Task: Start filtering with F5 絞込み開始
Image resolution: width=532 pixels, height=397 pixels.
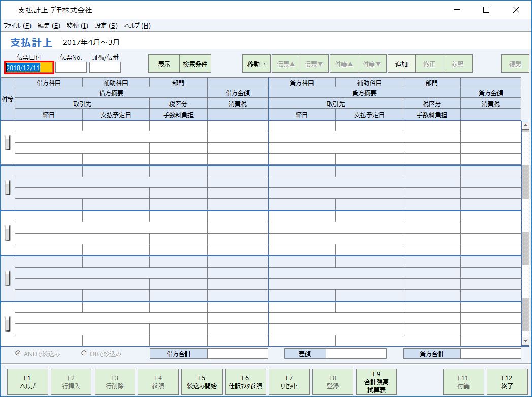Action: click(202, 381)
